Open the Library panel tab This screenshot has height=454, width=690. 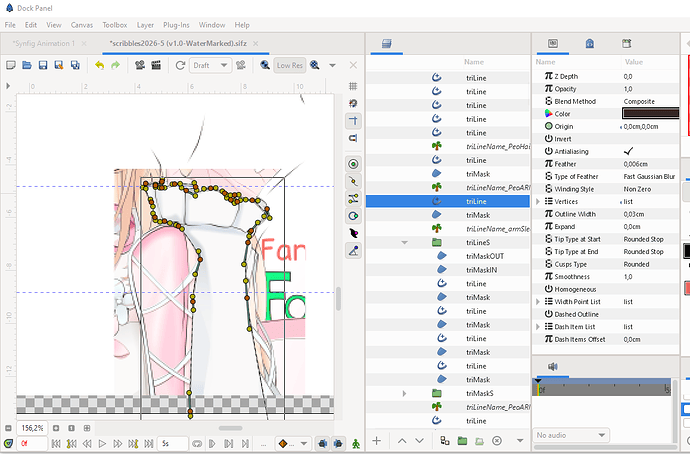[x=590, y=44]
